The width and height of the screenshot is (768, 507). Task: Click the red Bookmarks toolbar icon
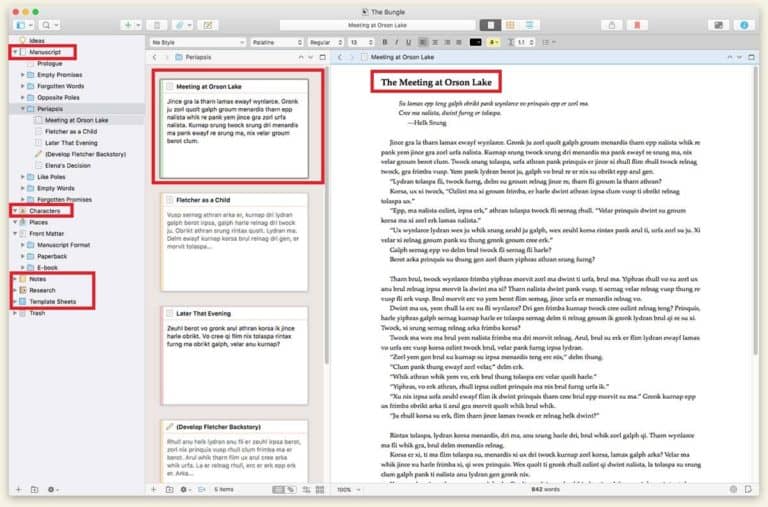[x=637, y=25]
